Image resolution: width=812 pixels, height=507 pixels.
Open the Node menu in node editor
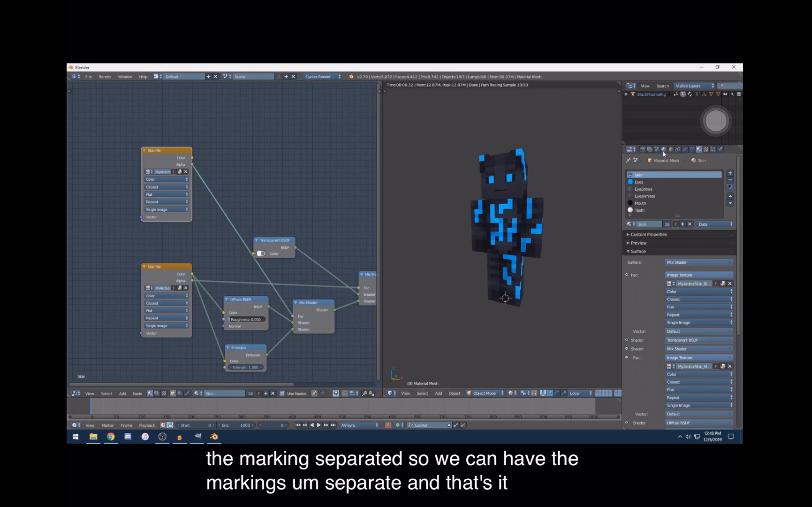(137, 394)
